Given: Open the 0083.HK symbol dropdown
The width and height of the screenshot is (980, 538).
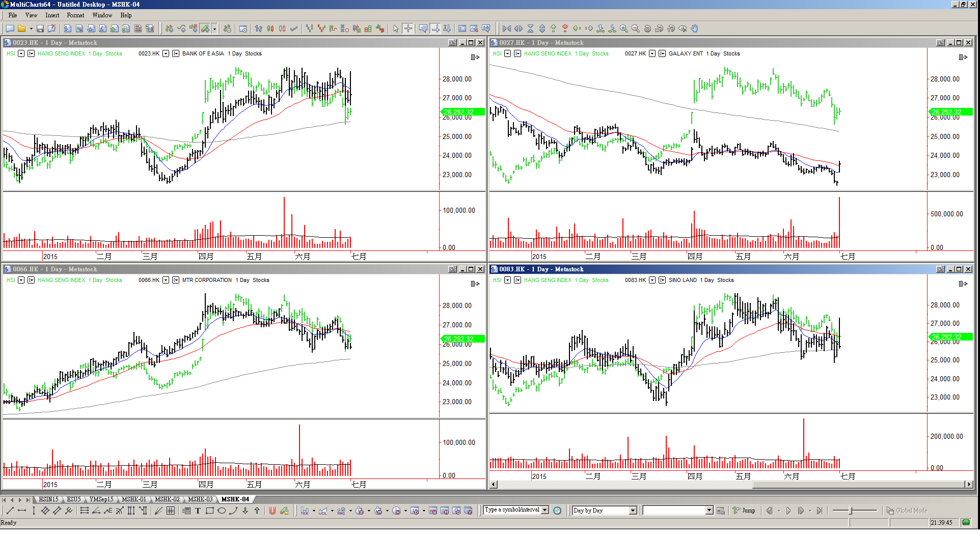Looking at the screenshot, I should [x=652, y=280].
